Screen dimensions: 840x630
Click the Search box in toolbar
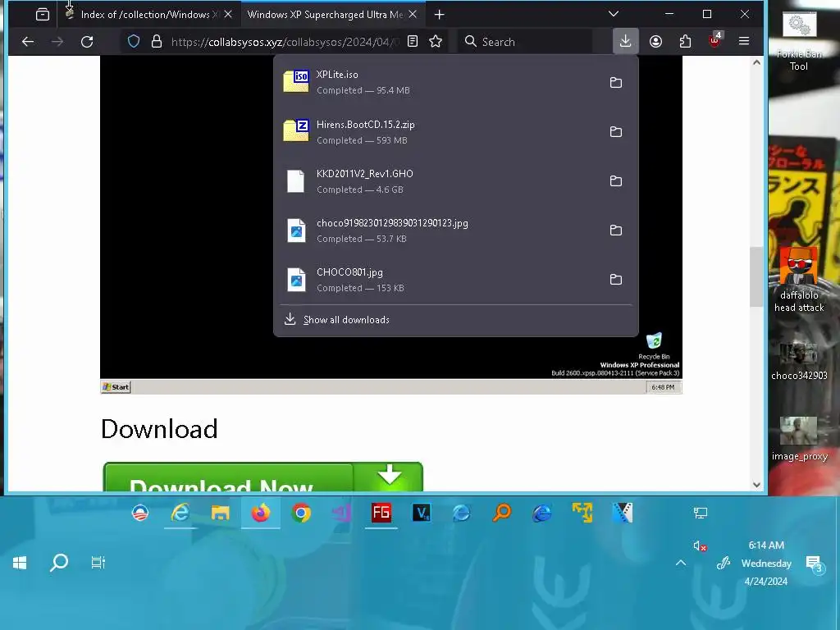coord(525,42)
